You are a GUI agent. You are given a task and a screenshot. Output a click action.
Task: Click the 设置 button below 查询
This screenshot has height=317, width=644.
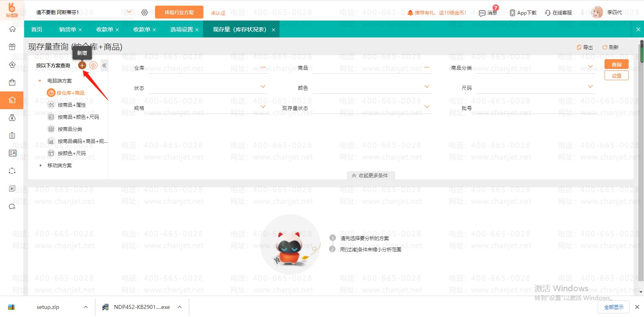pyautogui.click(x=617, y=76)
